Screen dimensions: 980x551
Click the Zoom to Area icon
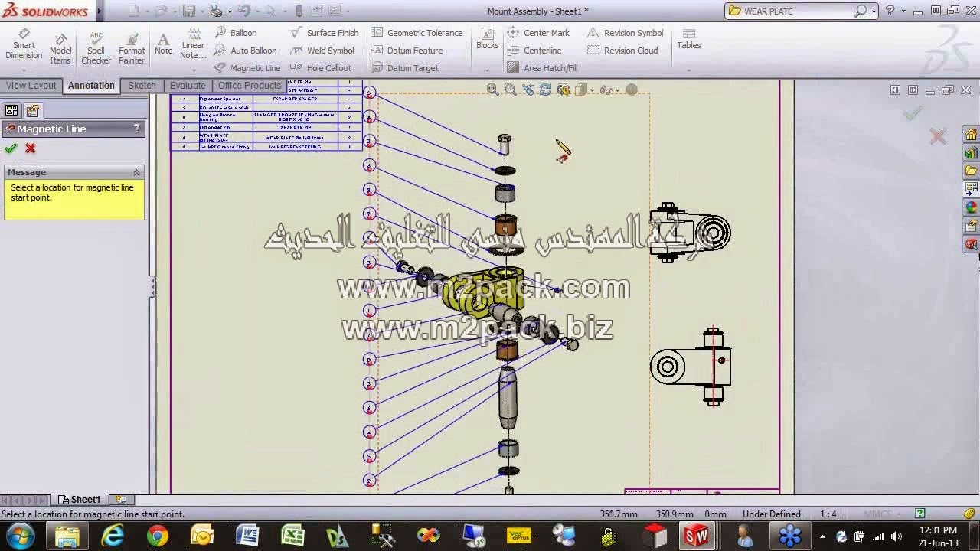pyautogui.click(x=510, y=90)
